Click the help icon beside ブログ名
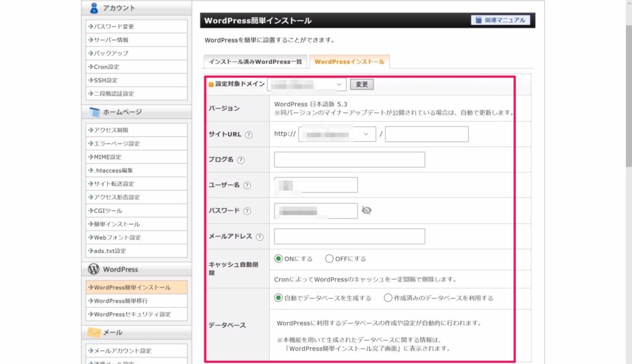The image size is (632, 364). click(x=241, y=160)
